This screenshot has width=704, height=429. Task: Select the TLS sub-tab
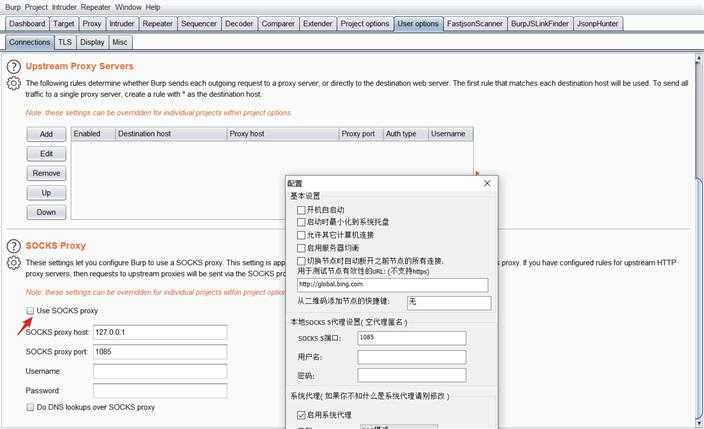(x=65, y=42)
